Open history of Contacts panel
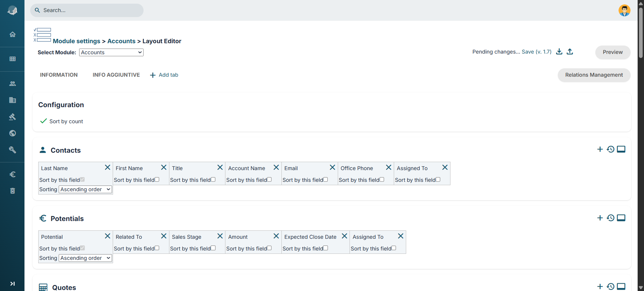Viewport: 644px width, 291px height. [x=610, y=149]
